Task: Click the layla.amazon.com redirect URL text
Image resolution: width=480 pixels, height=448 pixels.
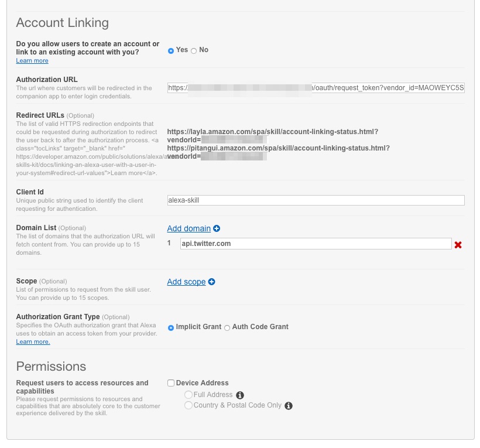Action: coord(272,132)
